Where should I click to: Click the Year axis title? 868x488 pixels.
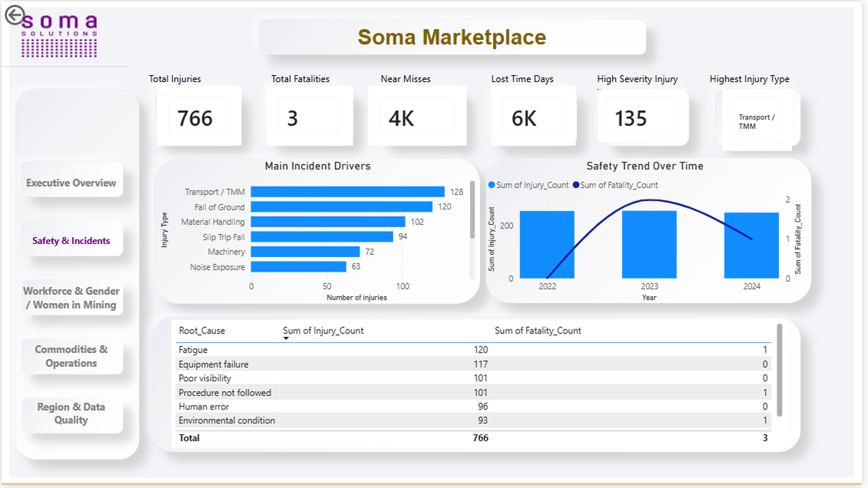(x=649, y=298)
